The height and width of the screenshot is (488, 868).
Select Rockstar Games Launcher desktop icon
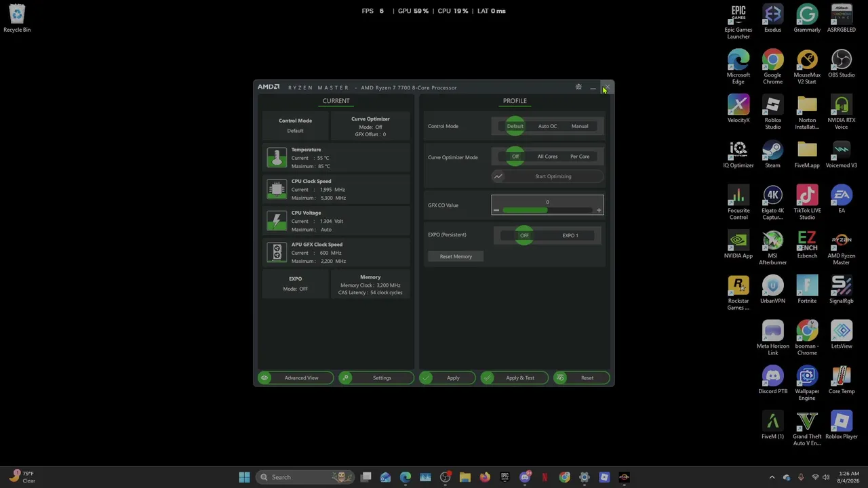pyautogui.click(x=738, y=293)
